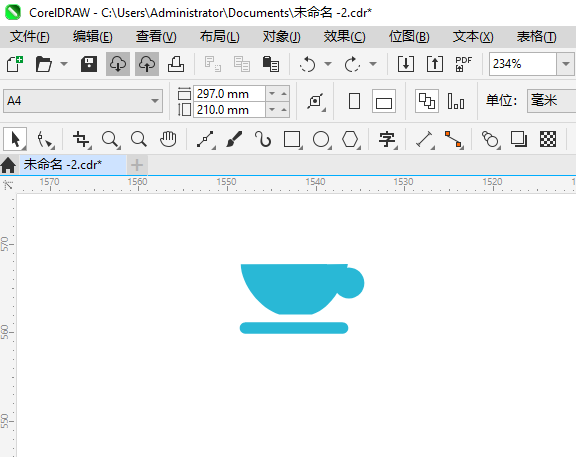Open the 文本(X) menu
This screenshot has height=457, width=576.
click(473, 37)
